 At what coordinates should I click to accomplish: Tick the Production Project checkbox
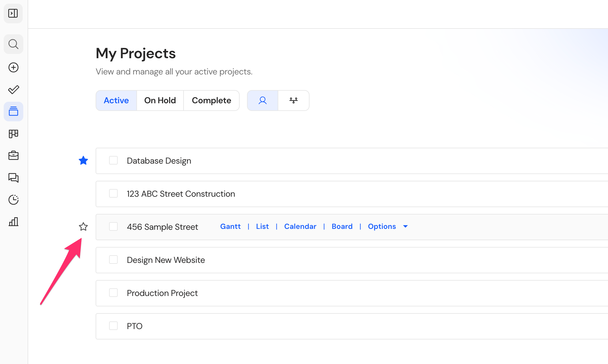[113, 293]
